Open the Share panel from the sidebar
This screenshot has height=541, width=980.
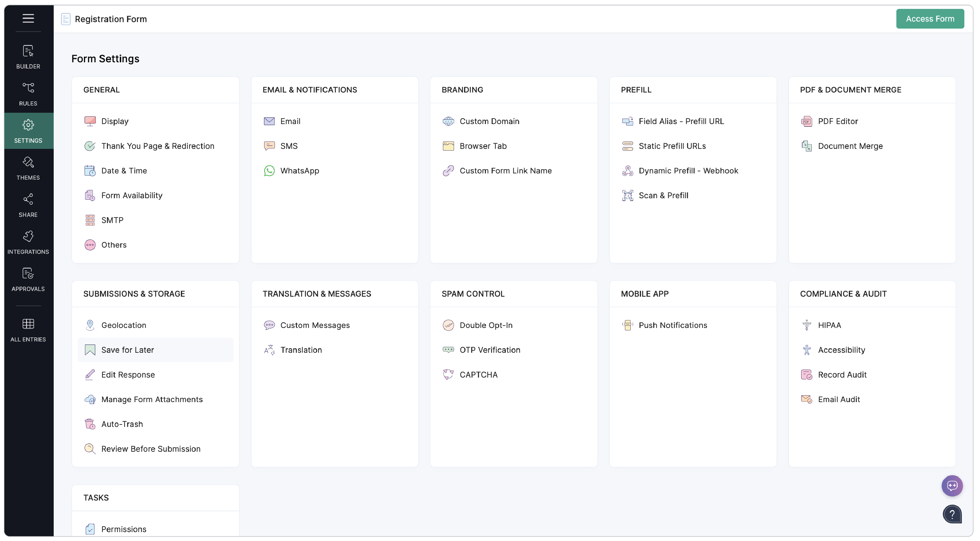[28, 205]
